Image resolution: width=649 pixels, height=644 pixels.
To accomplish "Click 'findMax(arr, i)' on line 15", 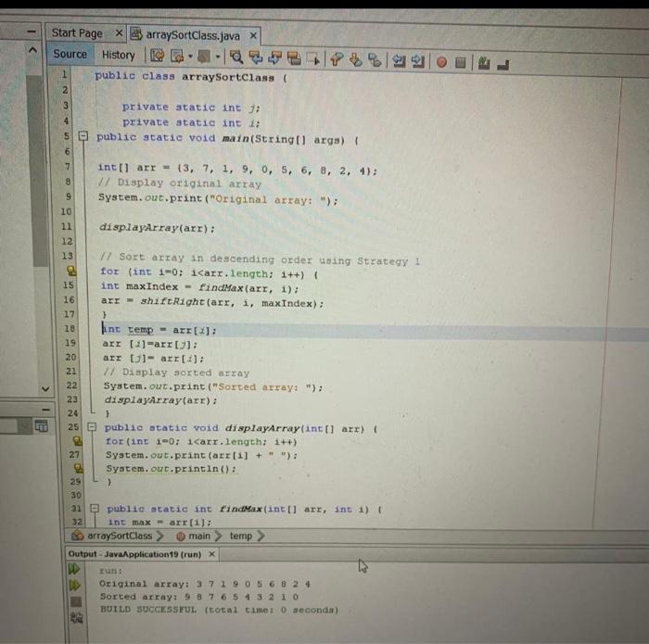I will tap(248, 288).
